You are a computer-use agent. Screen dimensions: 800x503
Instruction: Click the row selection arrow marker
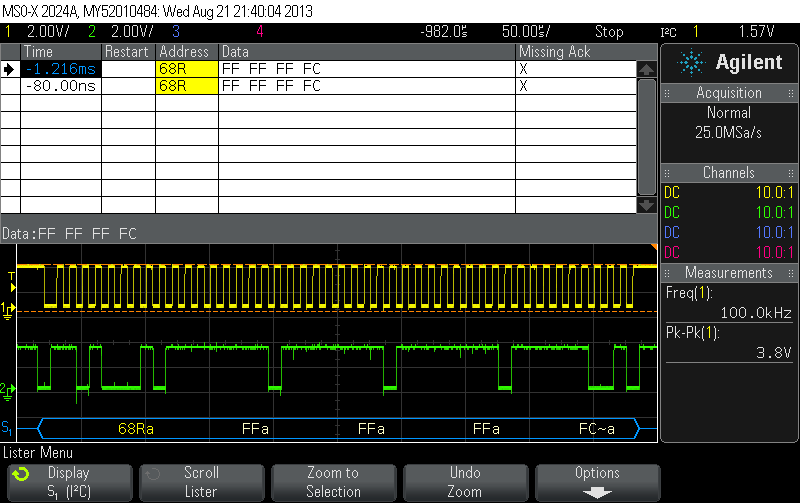coord(9,69)
